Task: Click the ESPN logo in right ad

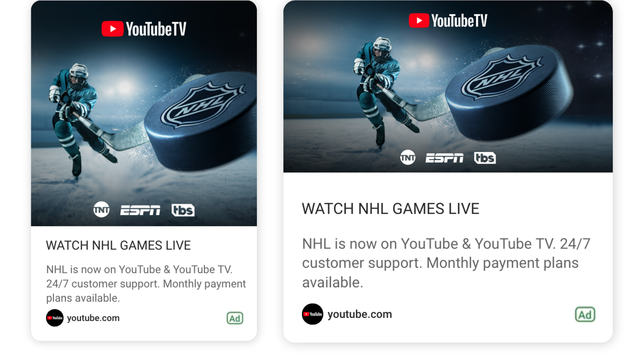Action: click(444, 158)
